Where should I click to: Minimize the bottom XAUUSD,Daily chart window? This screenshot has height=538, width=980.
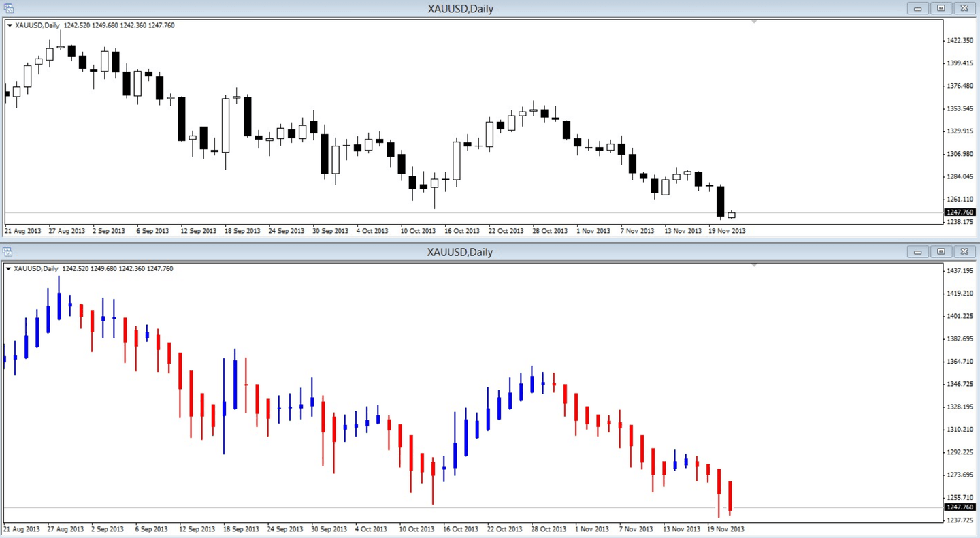point(918,252)
